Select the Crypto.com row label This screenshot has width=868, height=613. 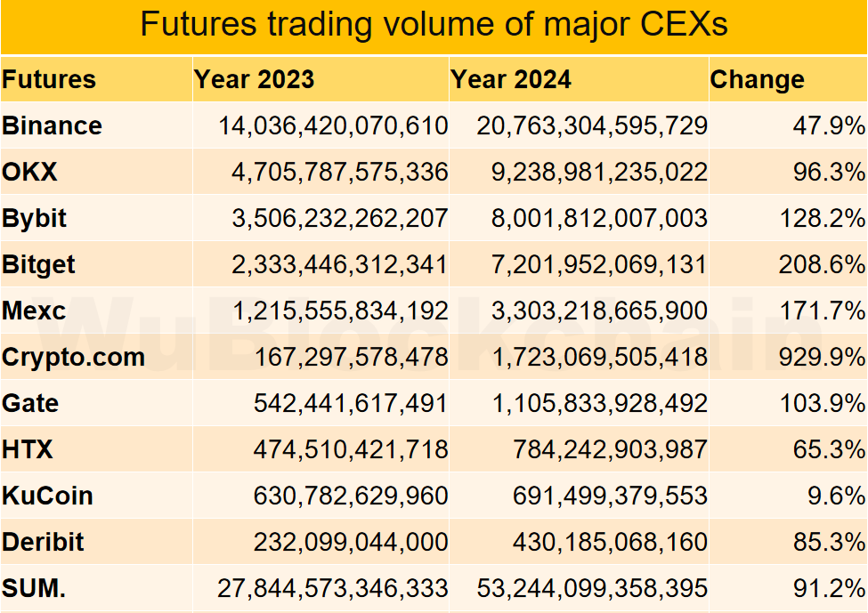point(73,357)
